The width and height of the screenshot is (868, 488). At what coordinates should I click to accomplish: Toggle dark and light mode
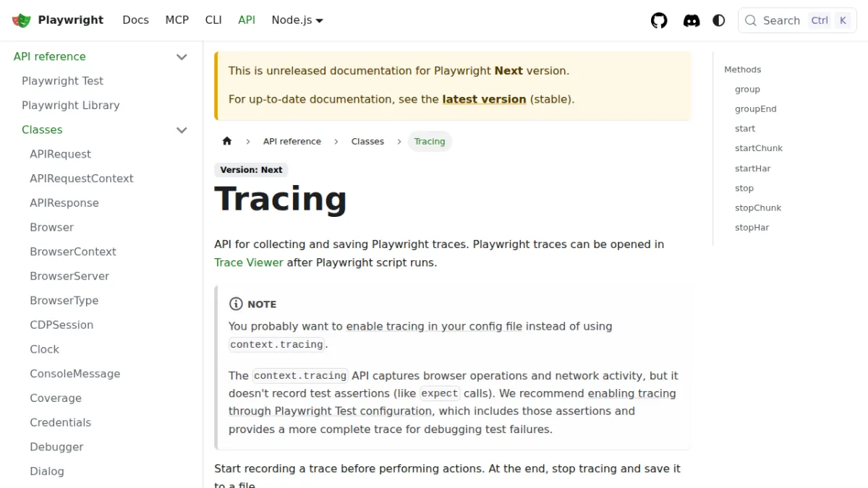click(x=719, y=20)
